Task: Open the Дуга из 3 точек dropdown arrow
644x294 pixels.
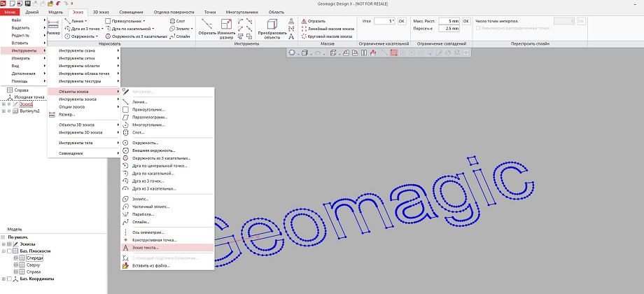Action: coord(102,29)
